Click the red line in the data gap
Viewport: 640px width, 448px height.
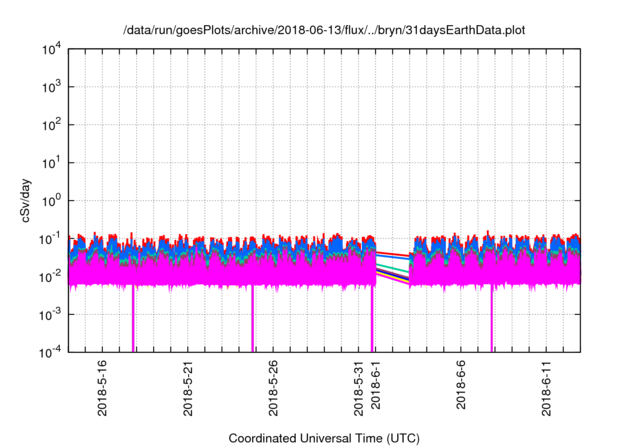click(x=393, y=254)
